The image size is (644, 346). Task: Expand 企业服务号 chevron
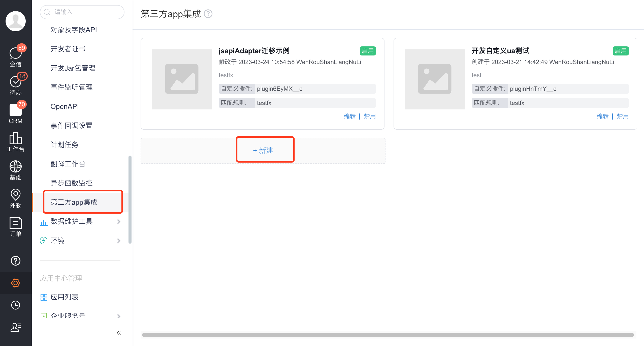click(119, 316)
